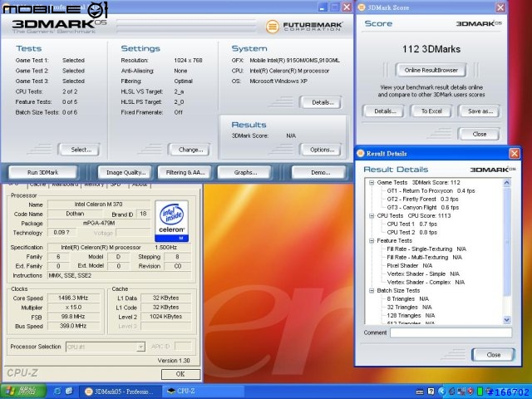Select Vertex Shader - Simple row
532x399 pixels.
point(423,274)
